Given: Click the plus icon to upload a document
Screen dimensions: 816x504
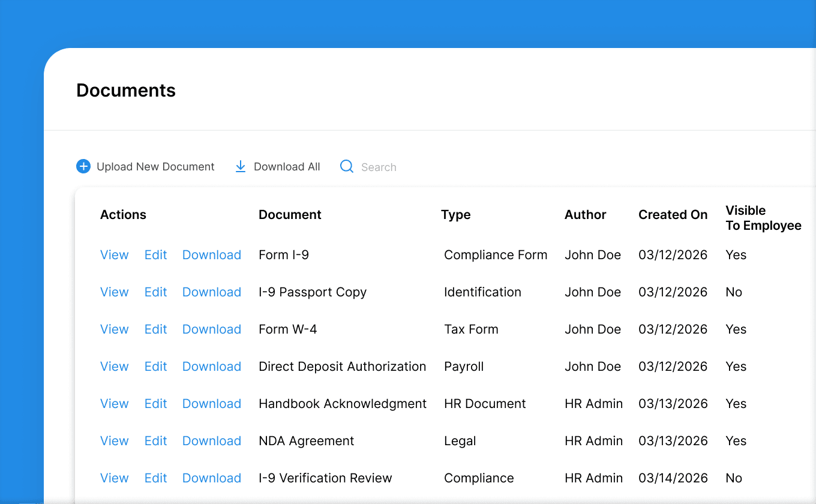Looking at the screenshot, I should click(83, 166).
